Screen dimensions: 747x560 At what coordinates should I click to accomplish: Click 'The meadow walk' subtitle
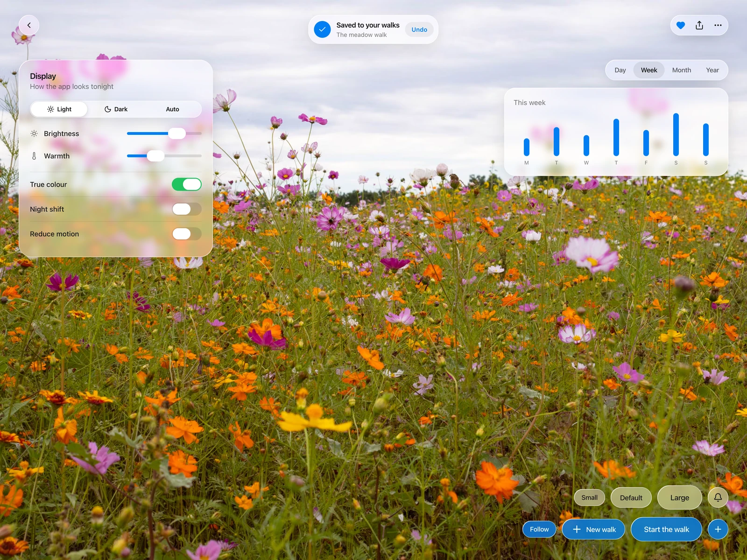pyautogui.click(x=361, y=35)
